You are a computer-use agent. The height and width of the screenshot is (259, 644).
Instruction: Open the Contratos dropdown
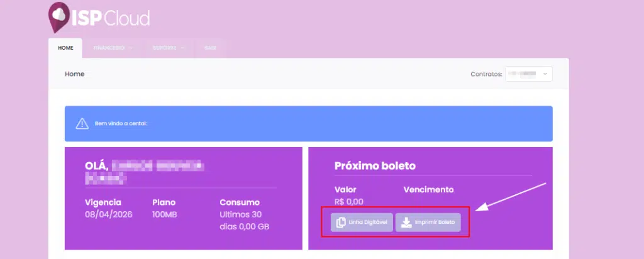tap(528, 74)
